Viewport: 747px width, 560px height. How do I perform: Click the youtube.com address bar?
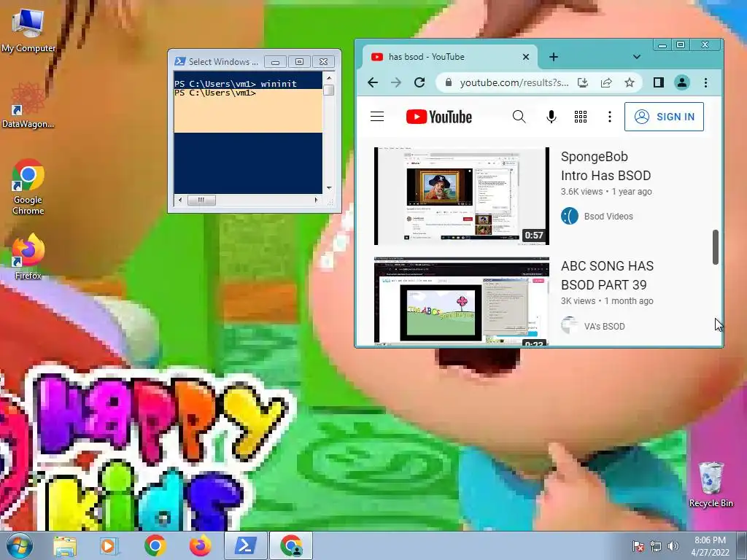[x=514, y=82]
